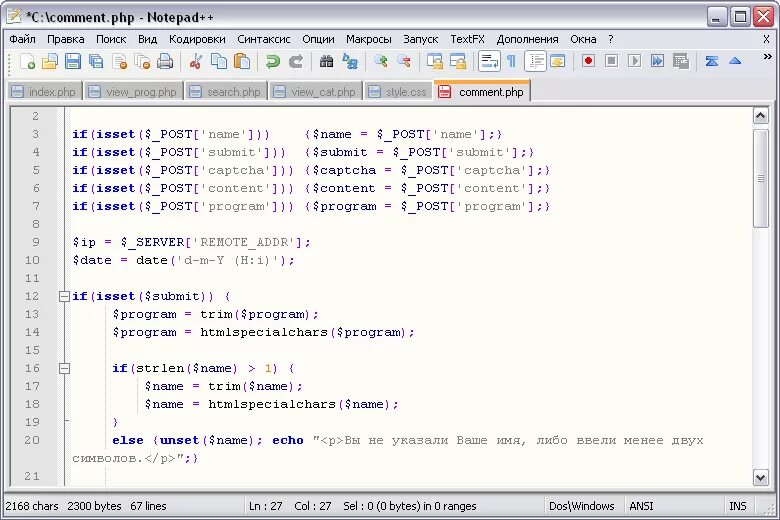780x520 pixels.
Task: Click line number 10 in the margin
Action: 32,260
